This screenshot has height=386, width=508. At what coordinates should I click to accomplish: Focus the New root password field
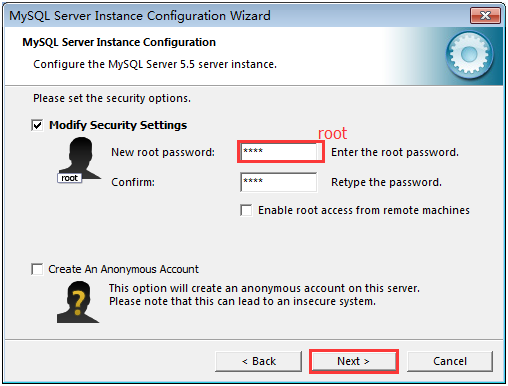point(279,152)
